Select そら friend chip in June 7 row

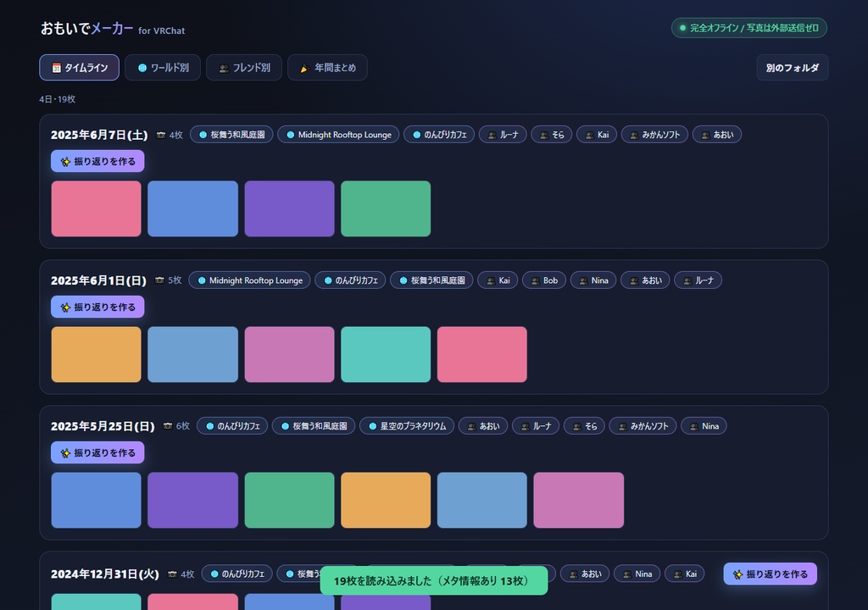pyautogui.click(x=551, y=135)
